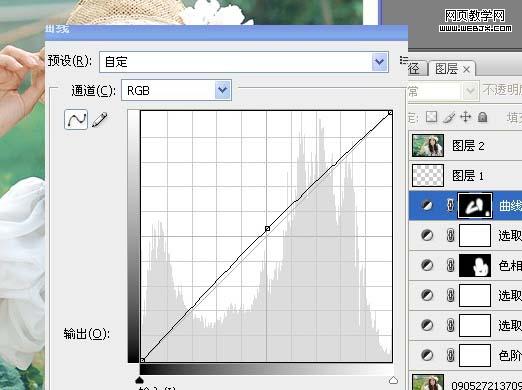Select layer named 图层 2
Viewport: 522px width, 390px height.
click(x=468, y=146)
